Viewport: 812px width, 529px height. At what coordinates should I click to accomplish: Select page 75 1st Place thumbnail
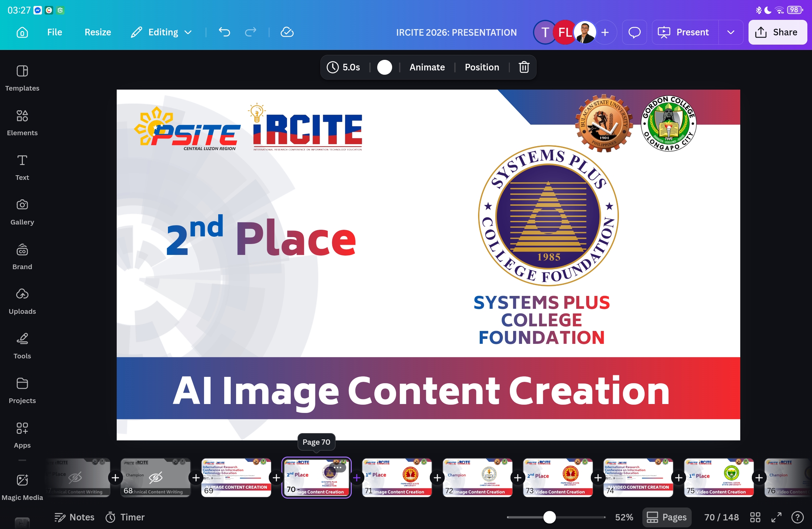pos(719,477)
